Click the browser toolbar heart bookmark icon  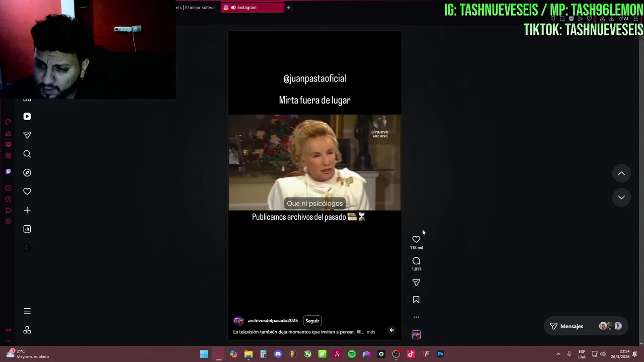[590, 19]
